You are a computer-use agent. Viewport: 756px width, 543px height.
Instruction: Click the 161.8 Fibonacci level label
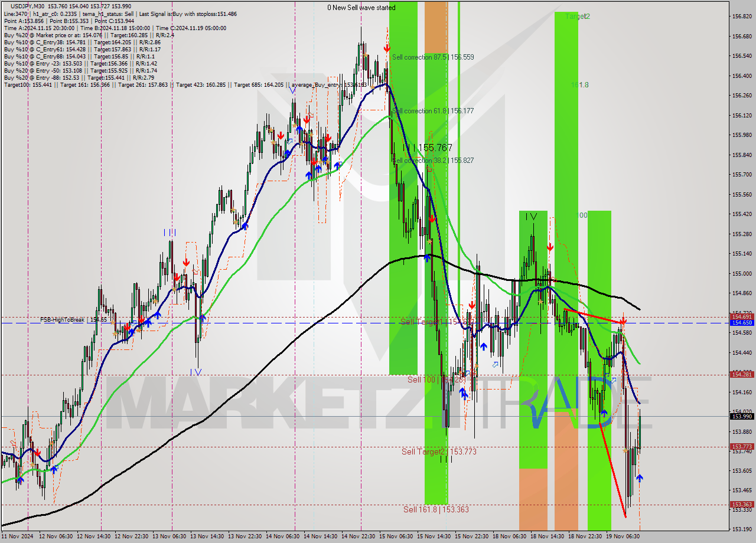(x=579, y=85)
